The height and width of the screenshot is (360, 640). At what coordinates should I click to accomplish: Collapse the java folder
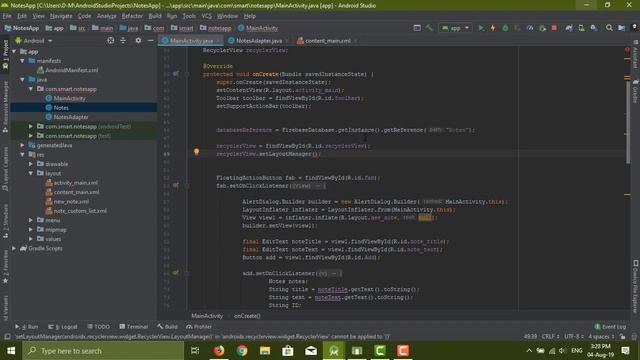coord(22,80)
